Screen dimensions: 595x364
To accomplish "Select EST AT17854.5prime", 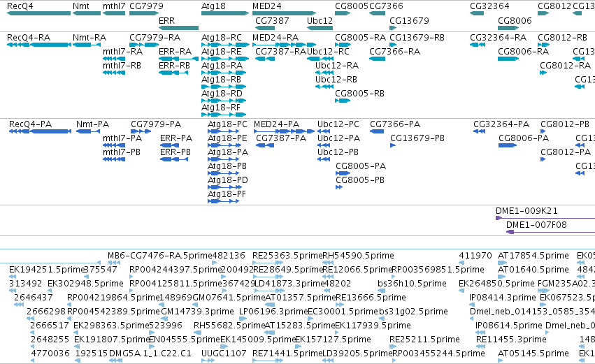I will point(502,263).
